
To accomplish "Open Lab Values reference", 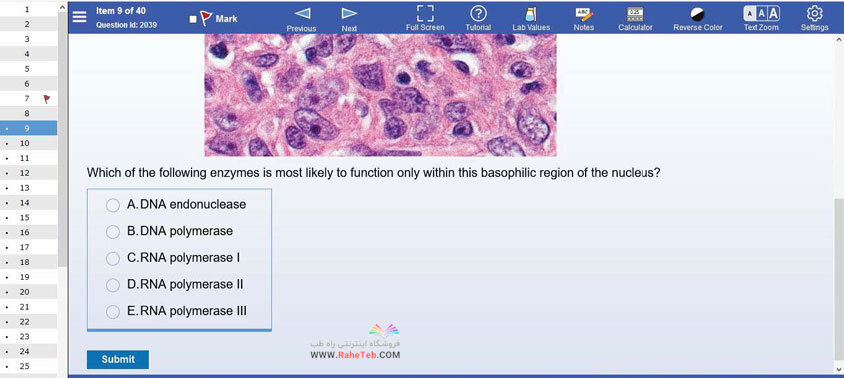I will [x=531, y=15].
